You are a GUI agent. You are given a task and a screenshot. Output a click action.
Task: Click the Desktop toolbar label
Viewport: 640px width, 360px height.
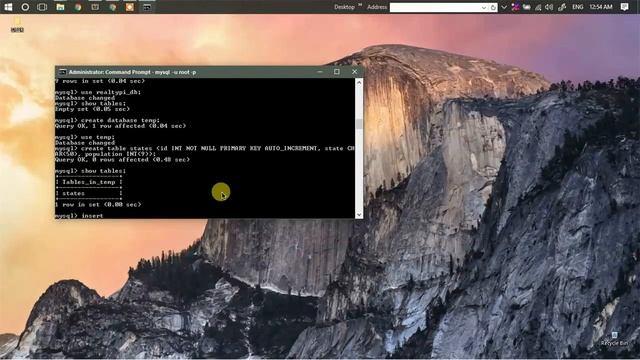344,7
